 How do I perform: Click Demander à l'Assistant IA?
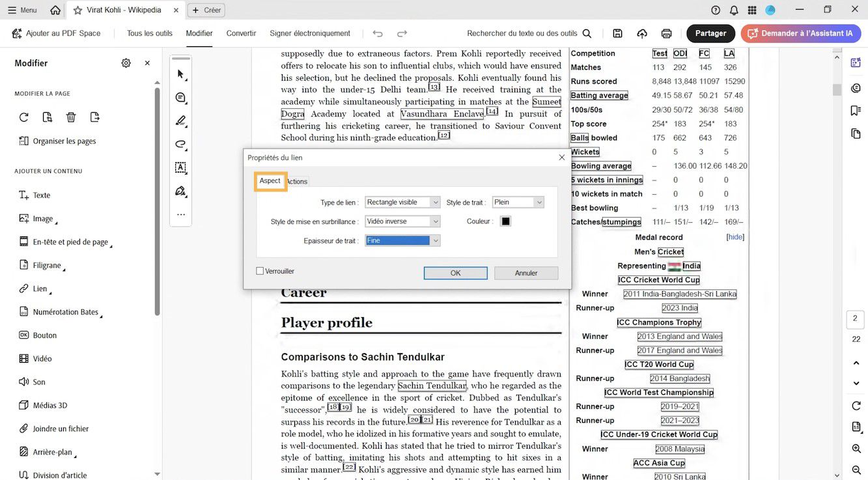click(800, 33)
